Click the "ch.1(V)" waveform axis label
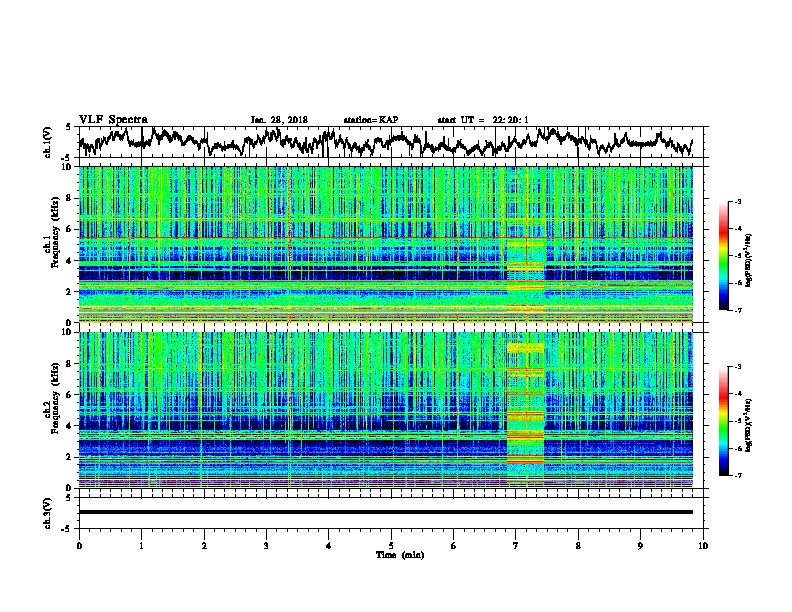Image resolution: width=792 pixels, height=612 pixels. pos(48,142)
